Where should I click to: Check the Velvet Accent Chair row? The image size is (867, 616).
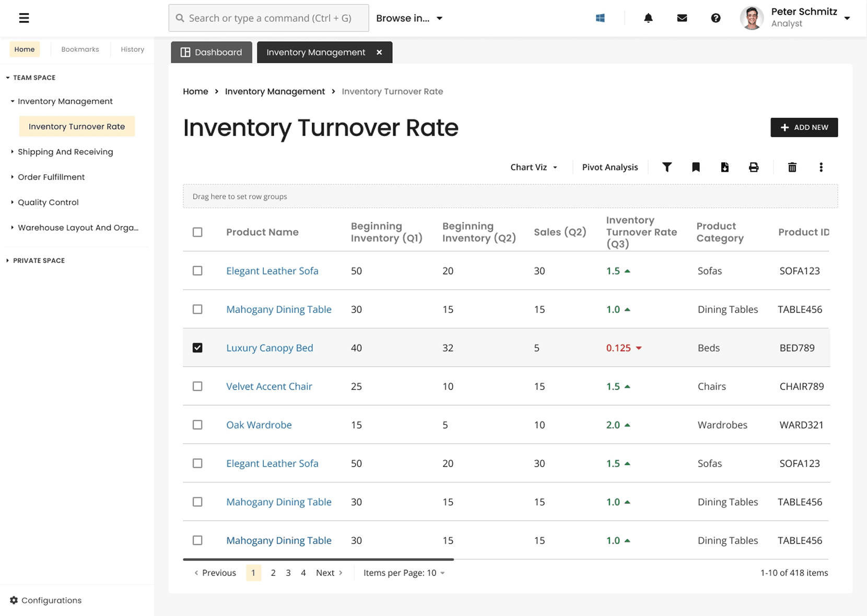coord(197,386)
